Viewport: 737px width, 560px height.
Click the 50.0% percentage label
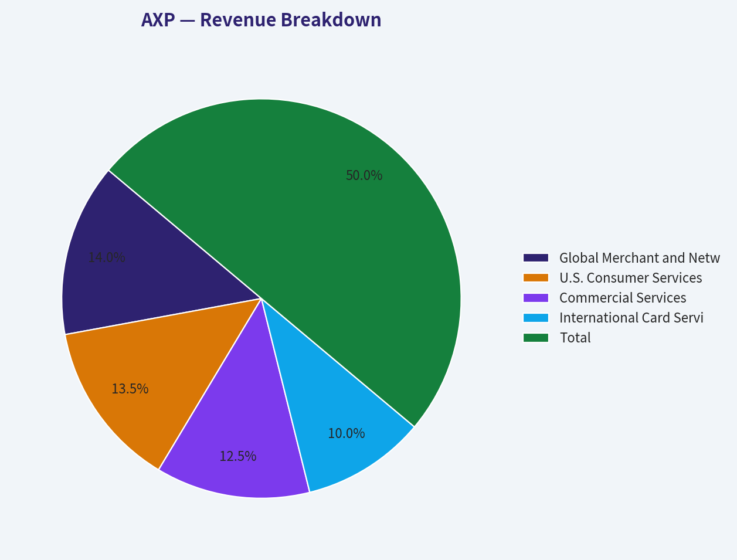coord(364,175)
